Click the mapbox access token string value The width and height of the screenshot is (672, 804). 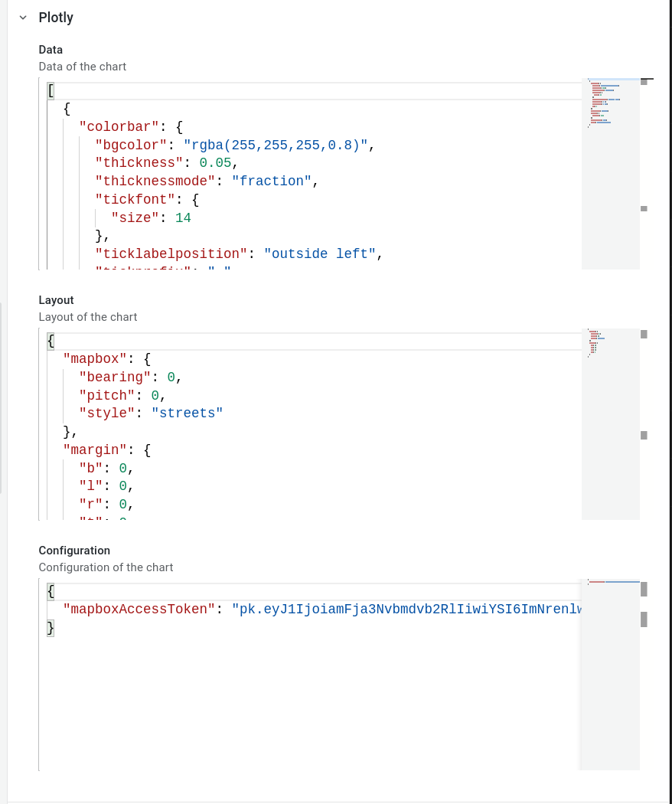(406, 610)
